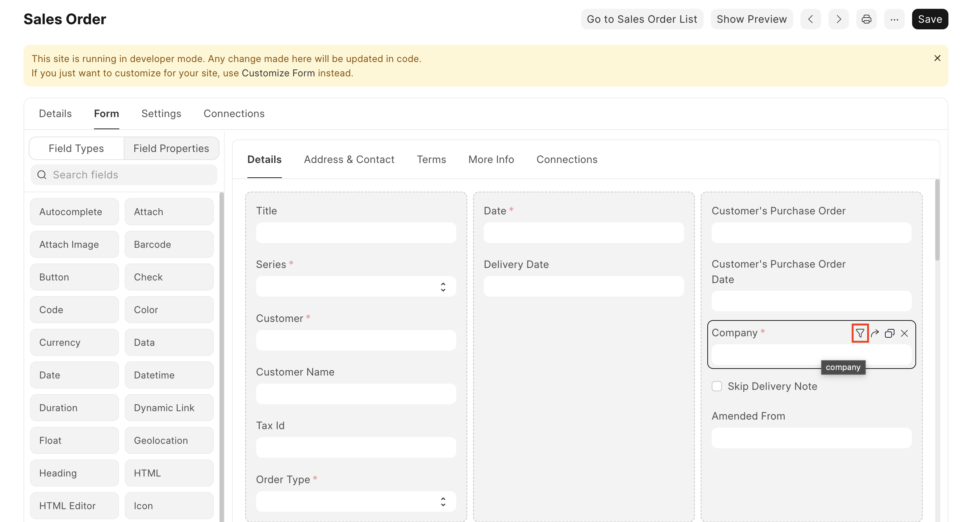The width and height of the screenshot is (980, 522).
Task: Switch to Address & Contact tab
Action: (x=349, y=159)
